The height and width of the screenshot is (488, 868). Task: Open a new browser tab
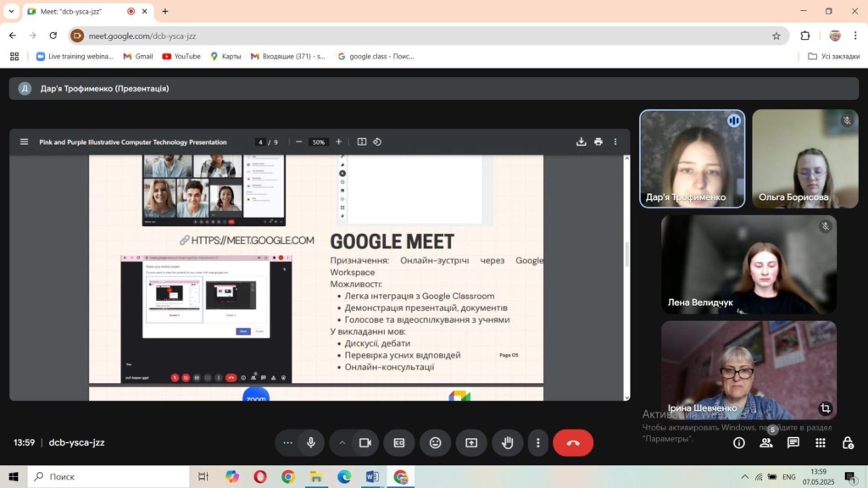click(x=165, y=11)
